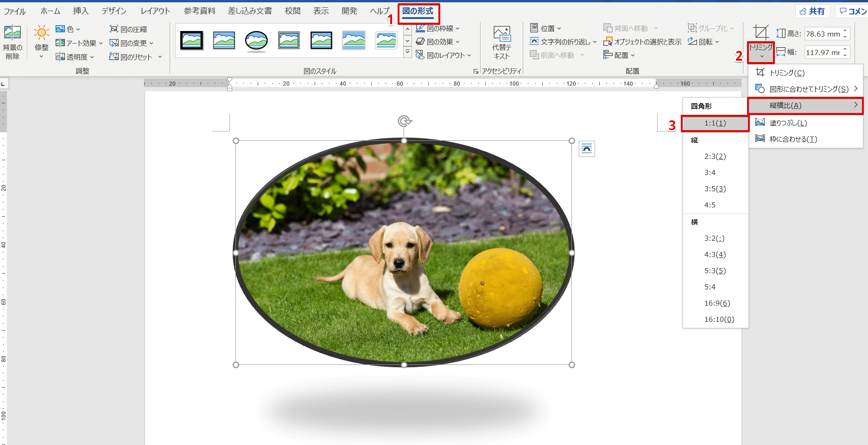Click 代替テキスト alt text button
Image resolution: width=868 pixels, height=445 pixels.
click(x=501, y=42)
